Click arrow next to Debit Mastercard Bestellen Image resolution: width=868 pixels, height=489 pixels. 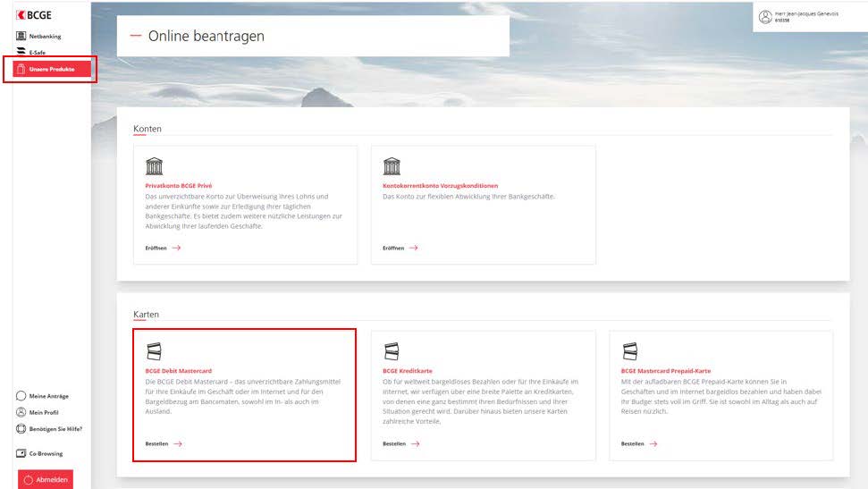(x=178, y=443)
